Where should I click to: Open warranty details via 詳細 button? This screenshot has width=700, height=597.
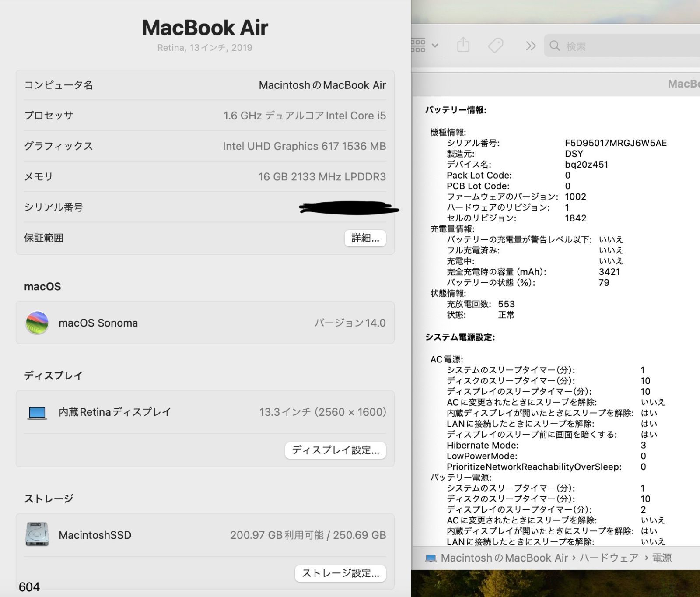click(x=365, y=238)
